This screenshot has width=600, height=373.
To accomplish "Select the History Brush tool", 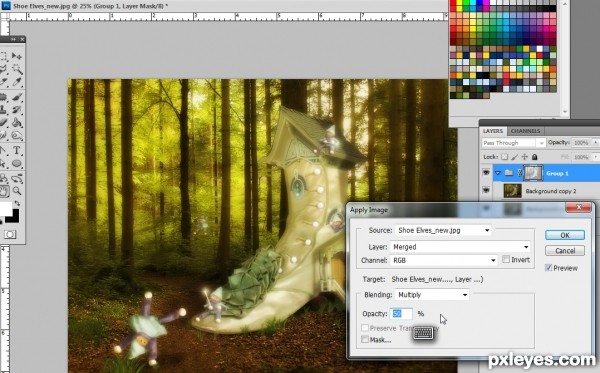I will (16, 110).
